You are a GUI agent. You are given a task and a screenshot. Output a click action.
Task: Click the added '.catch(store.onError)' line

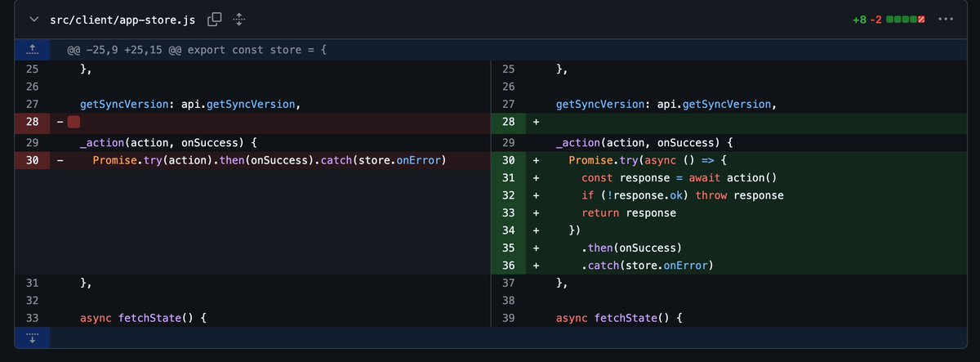point(648,265)
